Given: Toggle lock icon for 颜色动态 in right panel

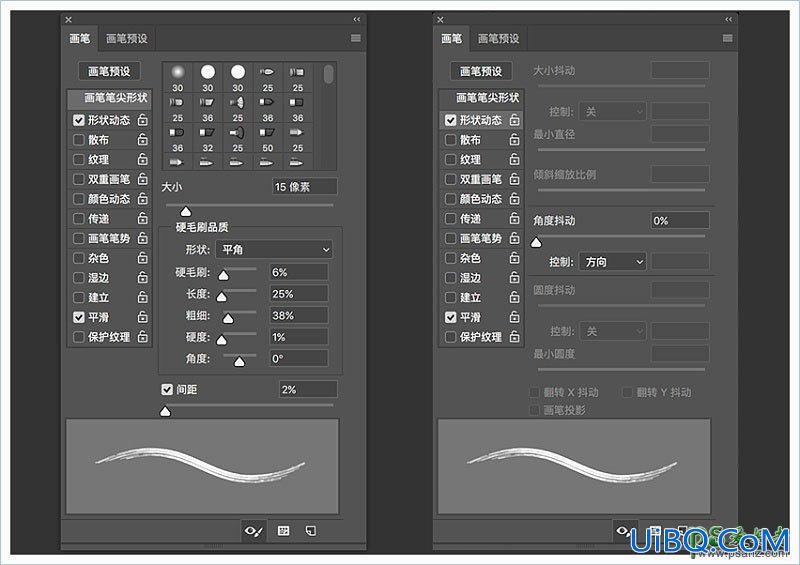Looking at the screenshot, I should click(515, 199).
